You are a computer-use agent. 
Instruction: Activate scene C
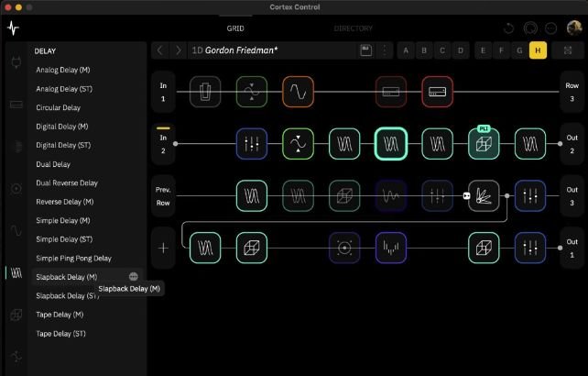click(x=442, y=50)
